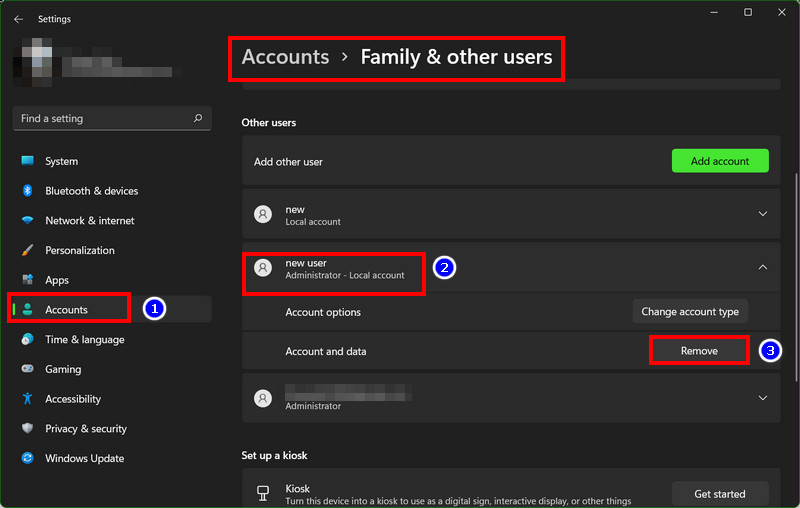800x508 pixels.
Task: Expand the 'new' local account entry
Action: pos(763,214)
